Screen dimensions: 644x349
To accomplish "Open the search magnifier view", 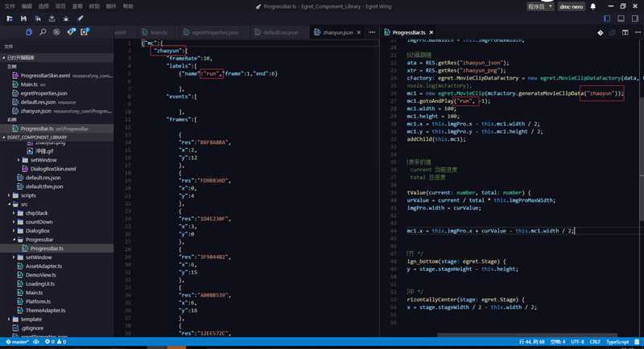I will [43, 32].
